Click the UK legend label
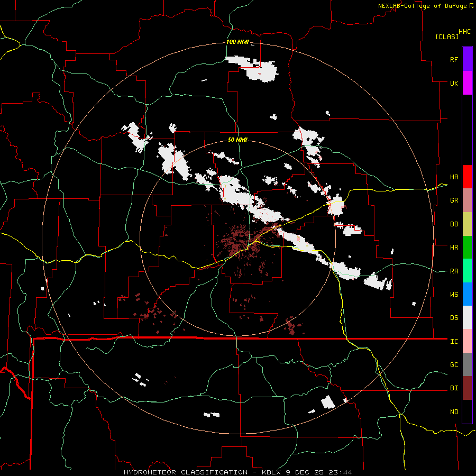Image resolution: width=476 pixels, height=476 pixels. (454, 83)
